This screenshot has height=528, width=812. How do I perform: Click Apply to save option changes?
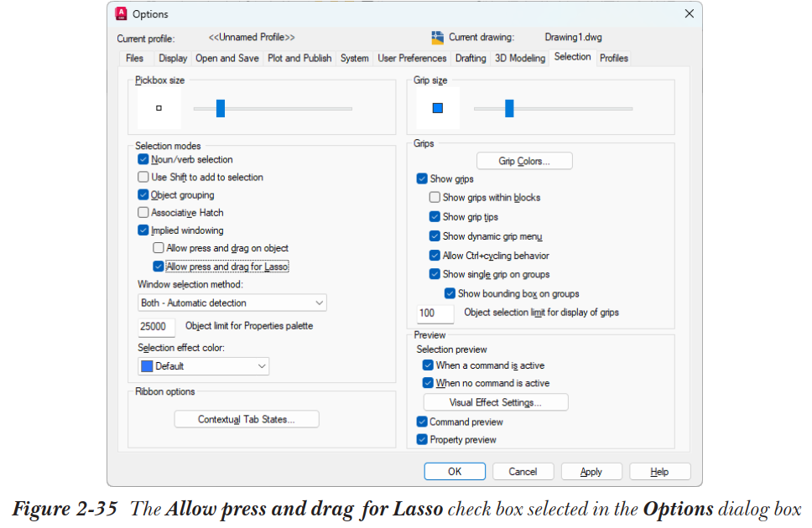pyautogui.click(x=591, y=472)
